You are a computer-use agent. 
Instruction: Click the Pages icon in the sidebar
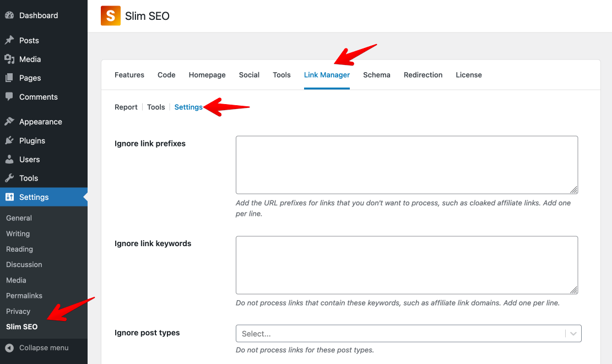9,78
